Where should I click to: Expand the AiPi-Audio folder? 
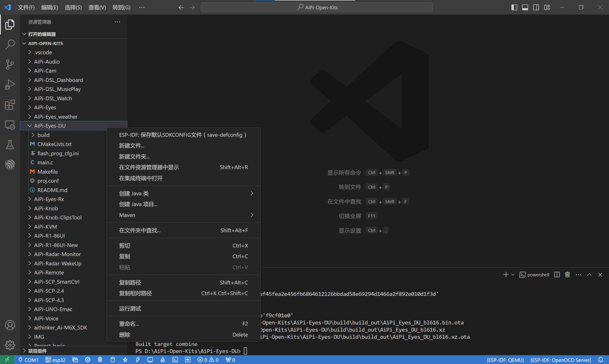point(74,61)
